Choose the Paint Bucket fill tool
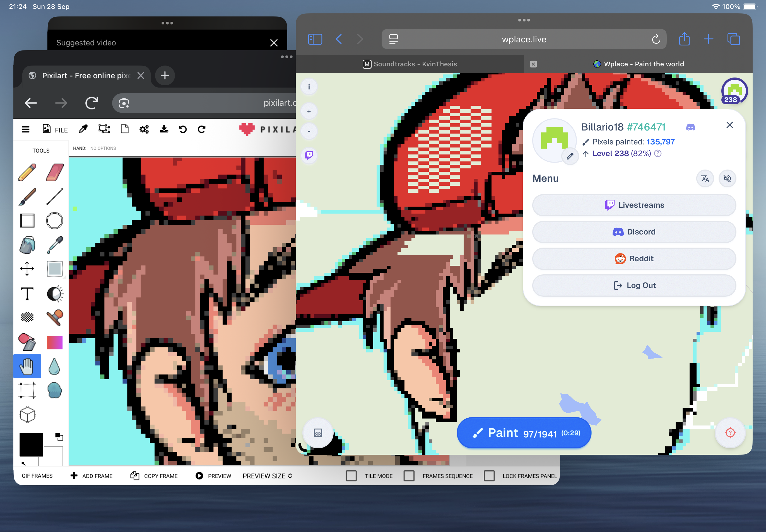The image size is (766, 532). coord(27,245)
